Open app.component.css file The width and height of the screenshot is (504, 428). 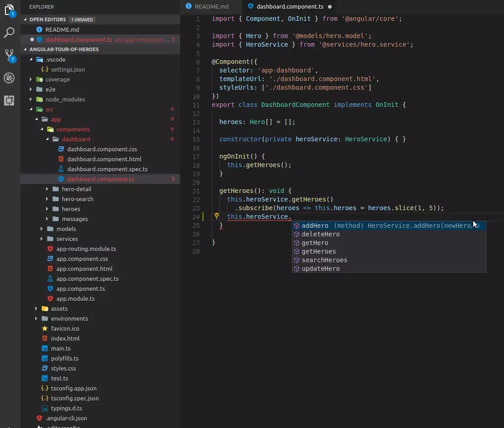click(100, 259)
